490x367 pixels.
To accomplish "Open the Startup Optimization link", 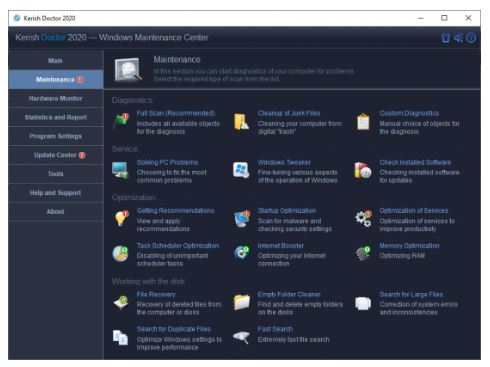I will [287, 211].
